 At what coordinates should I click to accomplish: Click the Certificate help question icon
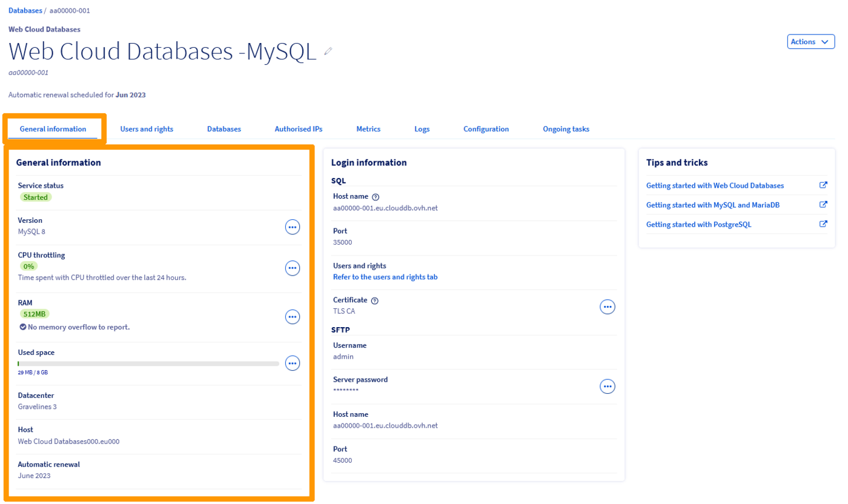pos(375,300)
